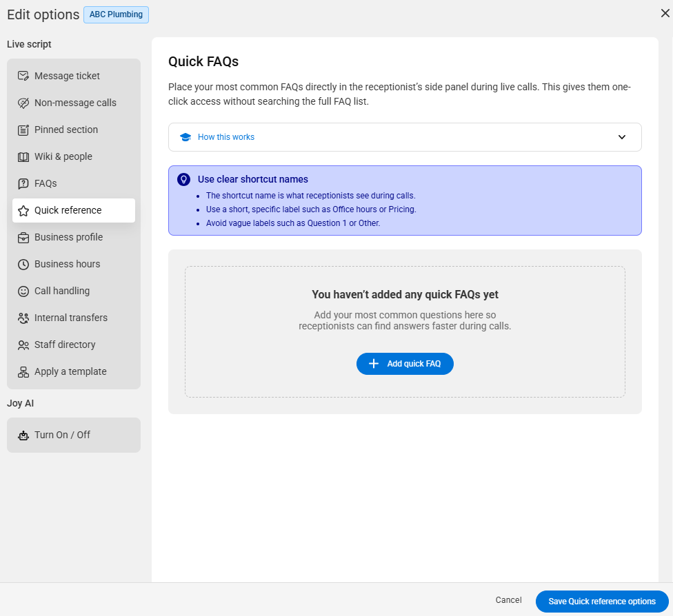Viewport: 673px width, 616px height.
Task: Click the Pinned section note icon
Action: point(23,130)
